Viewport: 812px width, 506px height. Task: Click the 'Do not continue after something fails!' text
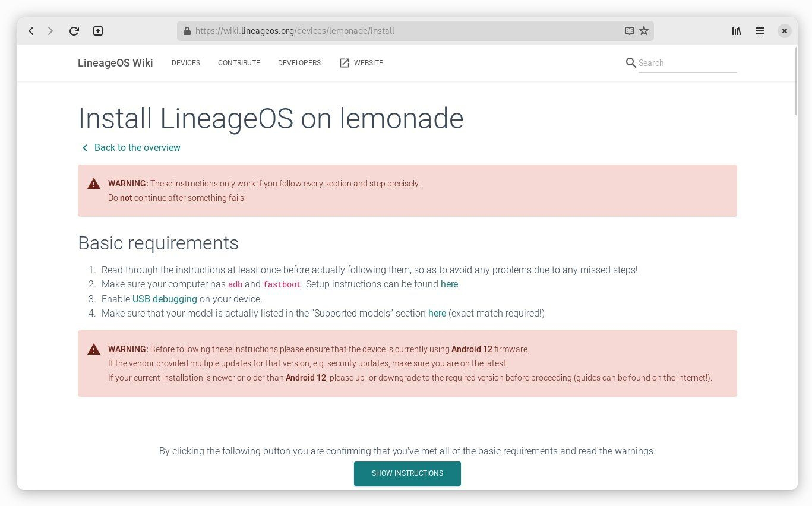[x=177, y=198]
